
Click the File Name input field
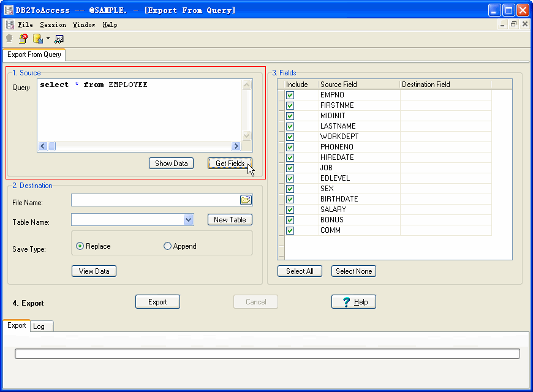point(156,200)
